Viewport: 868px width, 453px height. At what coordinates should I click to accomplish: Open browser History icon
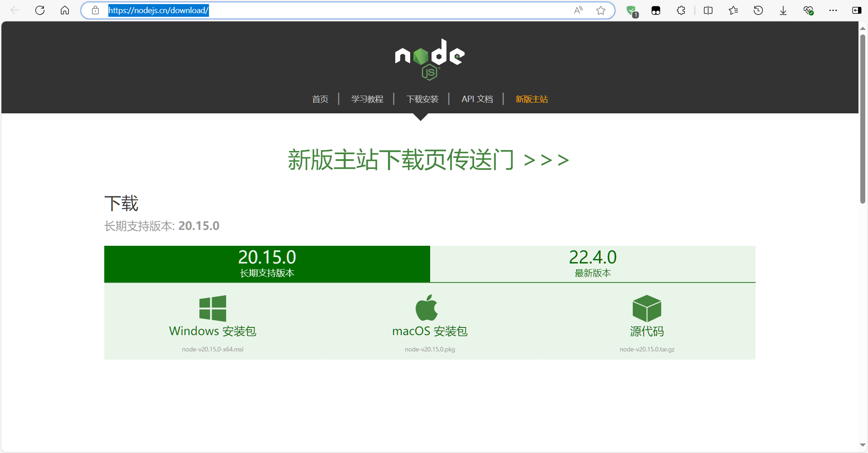758,10
